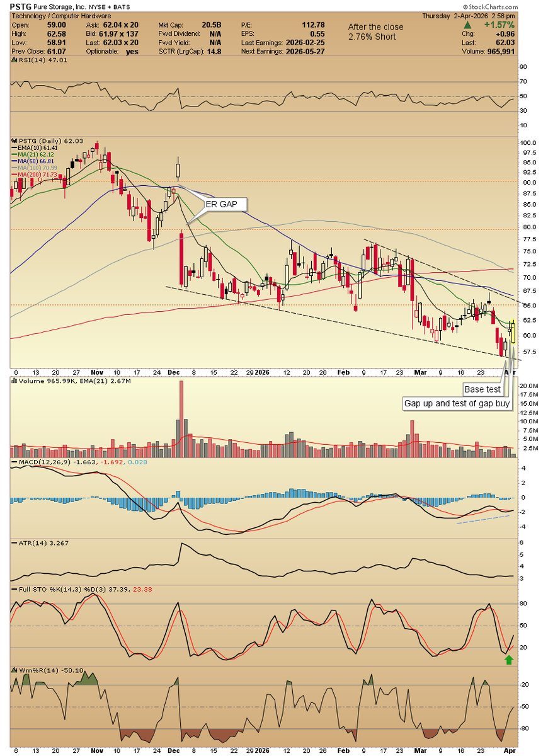Click the 'Open: 59.00' value
This screenshot has height=756, width=548.
point(40,25)
